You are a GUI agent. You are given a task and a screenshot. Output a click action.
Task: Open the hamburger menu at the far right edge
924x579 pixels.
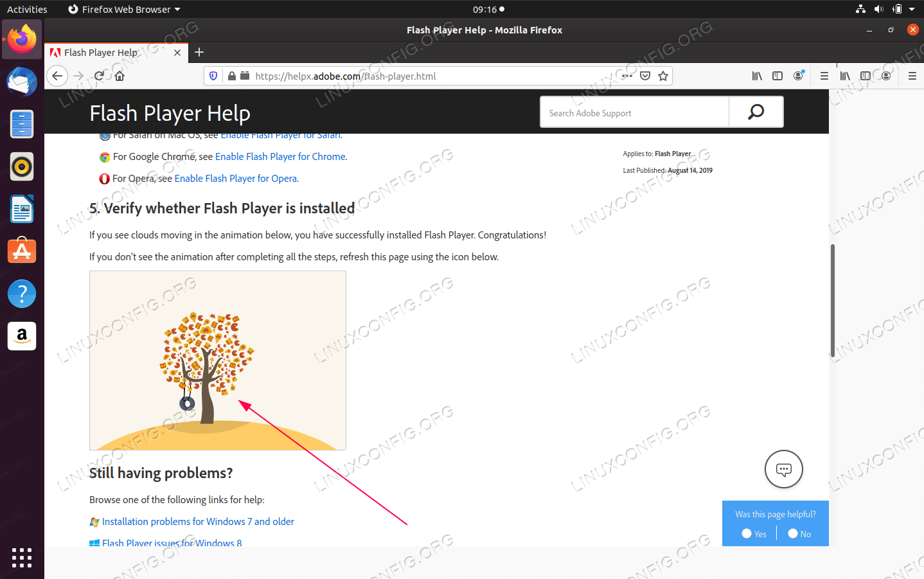(912, 76)
